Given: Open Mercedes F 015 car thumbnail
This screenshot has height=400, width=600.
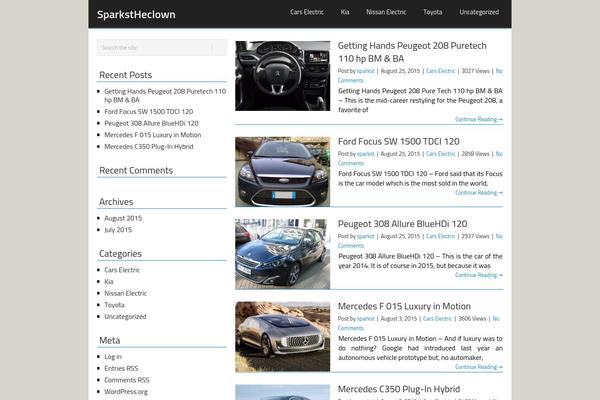Looking at the screenshot, I should (x=282, y=337).
